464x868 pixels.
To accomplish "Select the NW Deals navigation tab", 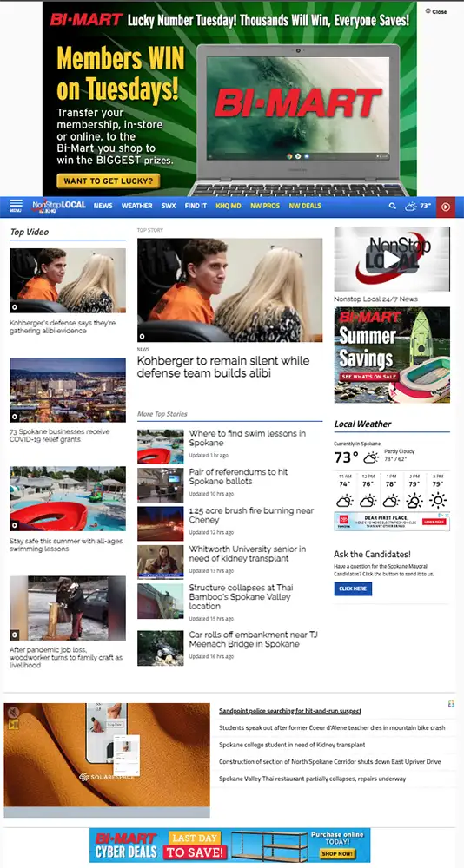I will (x=305, y=206).
